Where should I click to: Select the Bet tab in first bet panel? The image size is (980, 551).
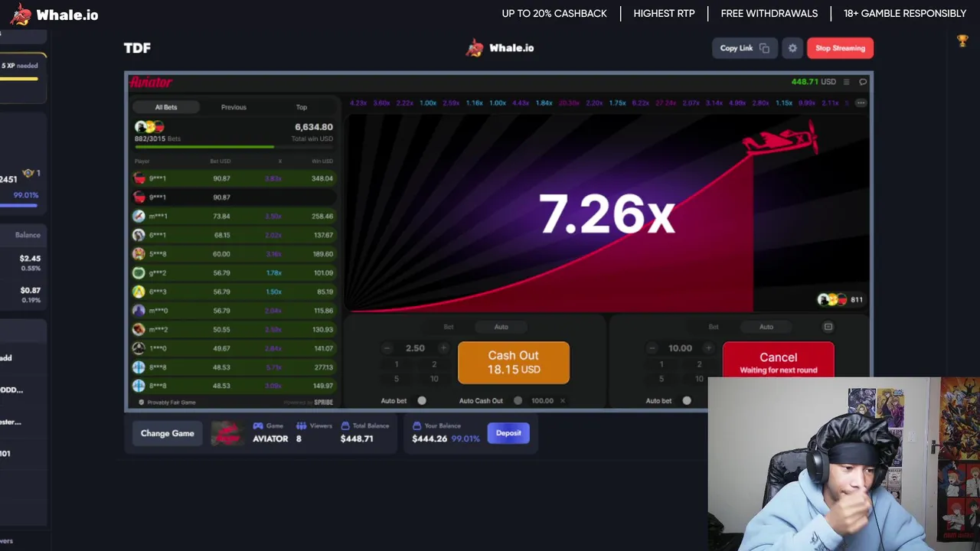[449, 327]
